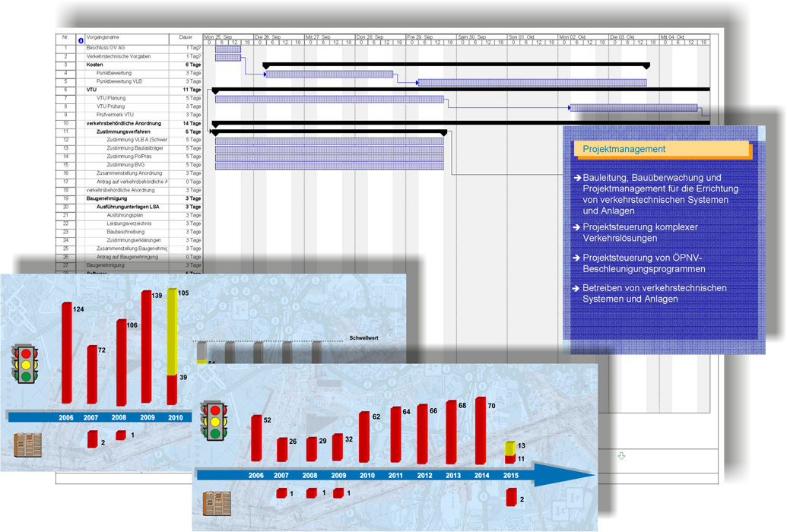This screenshot has height=532, width=787.
Task: Click the Projektmanagement title banner
Action: pos(662,149)
